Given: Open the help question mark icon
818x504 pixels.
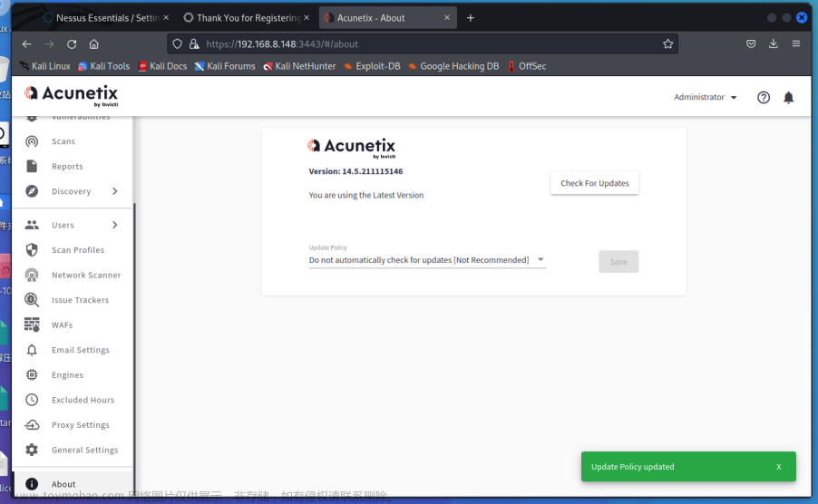Looking at the screenshot, I should [x=764, y=98].
